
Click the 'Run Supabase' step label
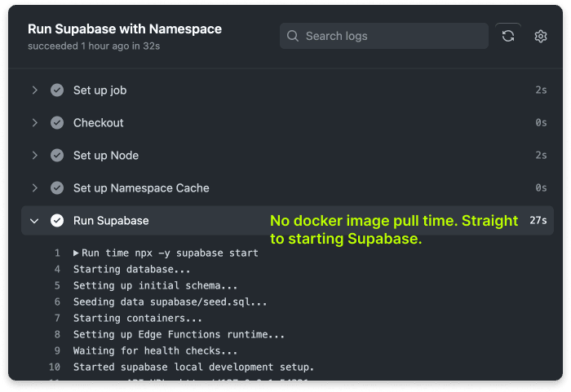111,221
